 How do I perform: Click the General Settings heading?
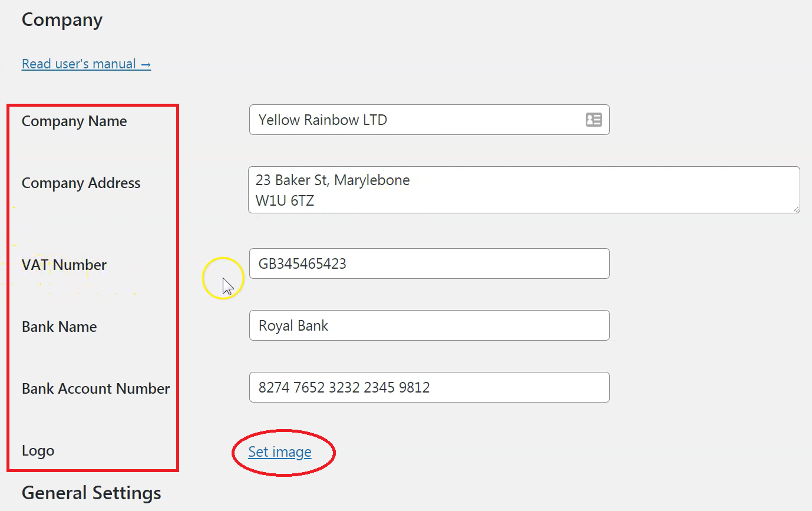pos(91,493)
